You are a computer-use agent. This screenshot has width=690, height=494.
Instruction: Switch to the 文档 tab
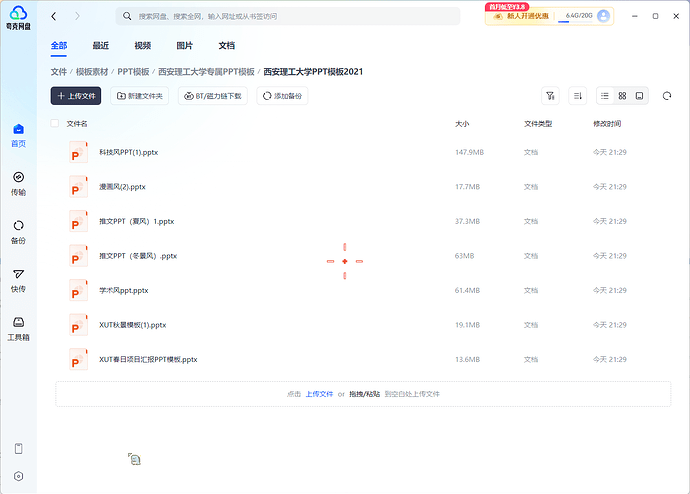tap(227, 46)
